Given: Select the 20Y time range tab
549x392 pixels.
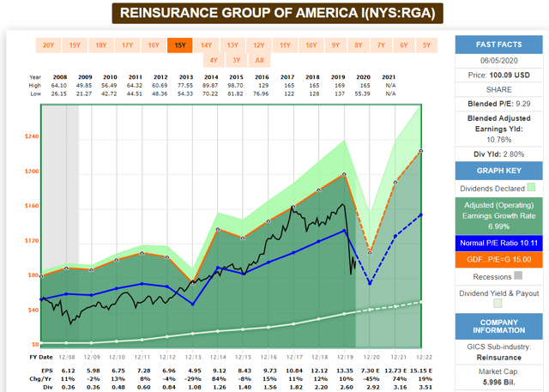Looking at the screenshot, I should pos(48,45).
